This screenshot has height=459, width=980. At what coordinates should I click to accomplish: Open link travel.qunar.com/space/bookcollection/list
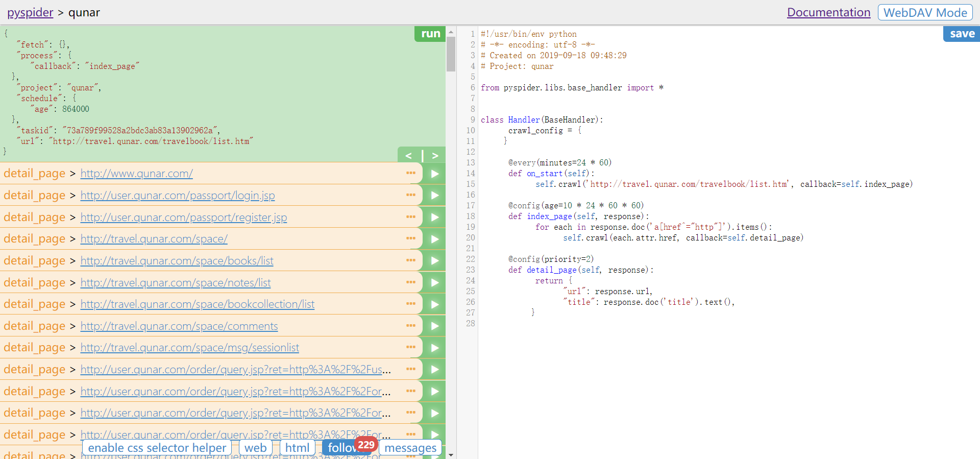pos(197,304)
